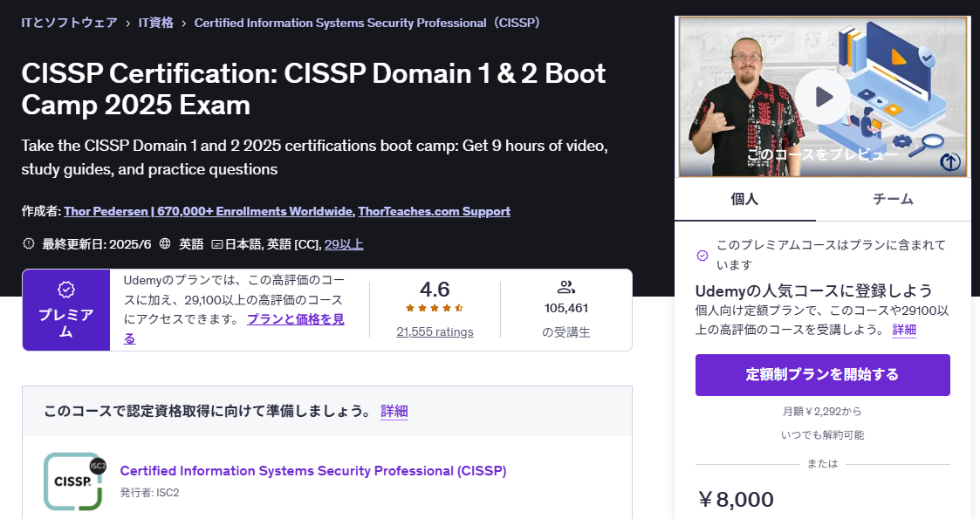Screen dimensions: 980x519
Task: Click the course subtitle description text
Action: pos(314,157)
